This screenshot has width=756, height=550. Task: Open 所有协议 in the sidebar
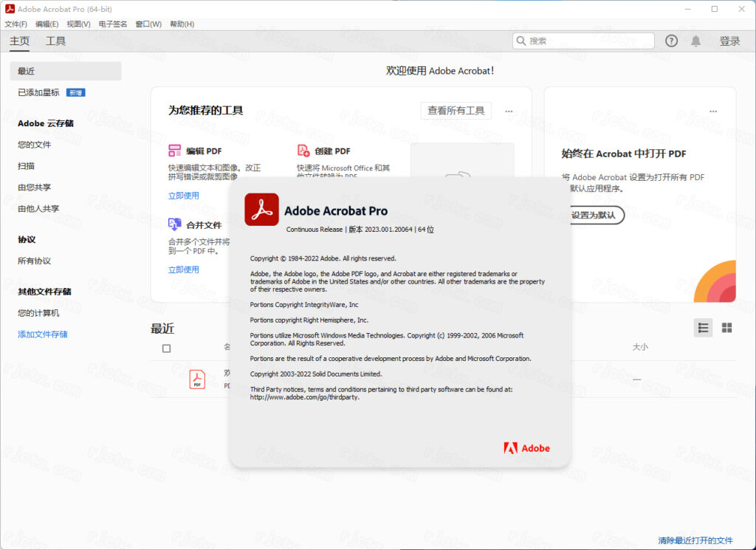coord(34,261)
